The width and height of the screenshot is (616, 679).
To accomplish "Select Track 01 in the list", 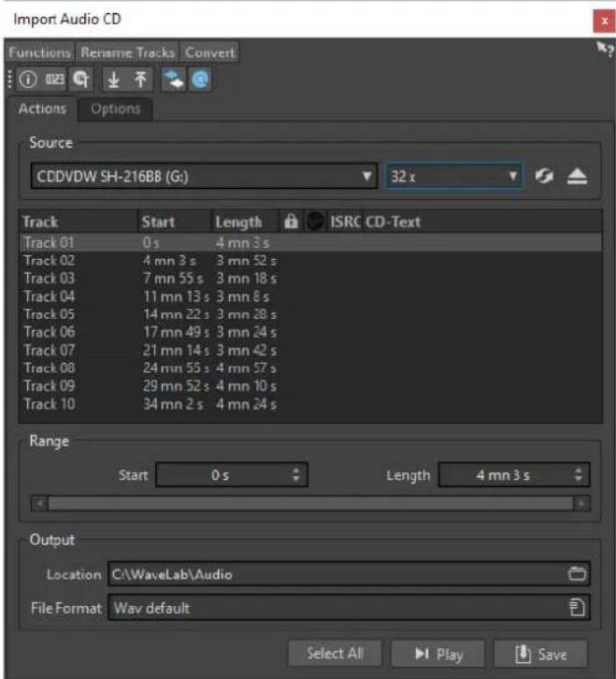I will [x=310, y=242].
